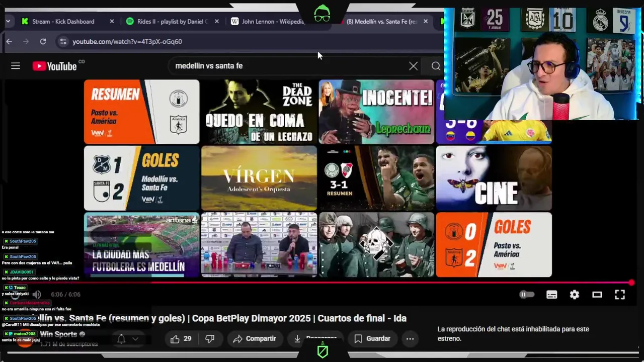Toggle subtitles with the captions icon
This screenshot has height=362, width=644.
(x=551, y=295)
